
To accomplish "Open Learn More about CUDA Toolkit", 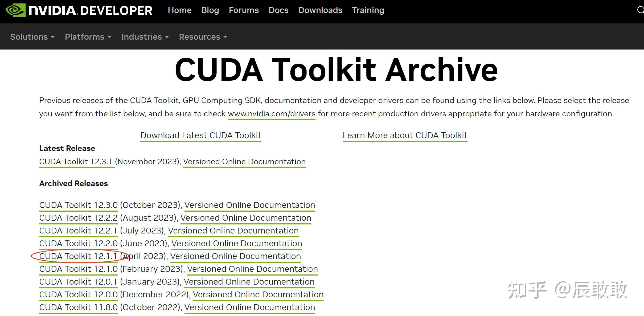I will [x=405, y=135].
